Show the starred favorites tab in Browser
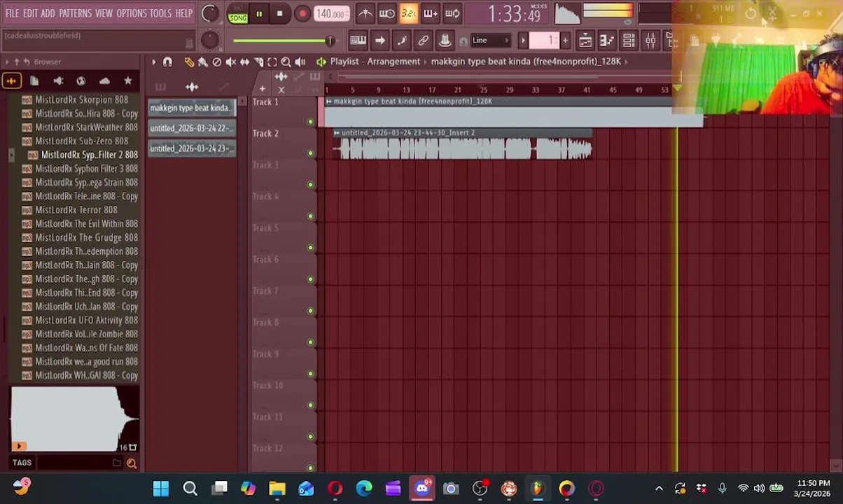This screenshot has width=843, height=504. [127, 81]
